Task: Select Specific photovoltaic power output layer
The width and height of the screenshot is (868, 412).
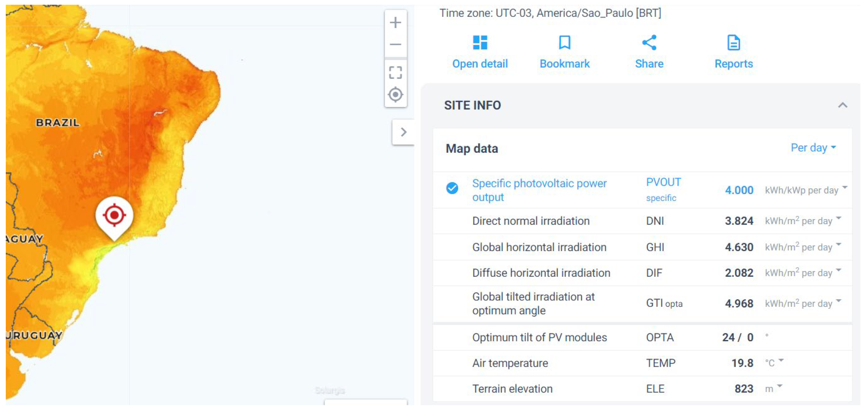Action: 539,190
